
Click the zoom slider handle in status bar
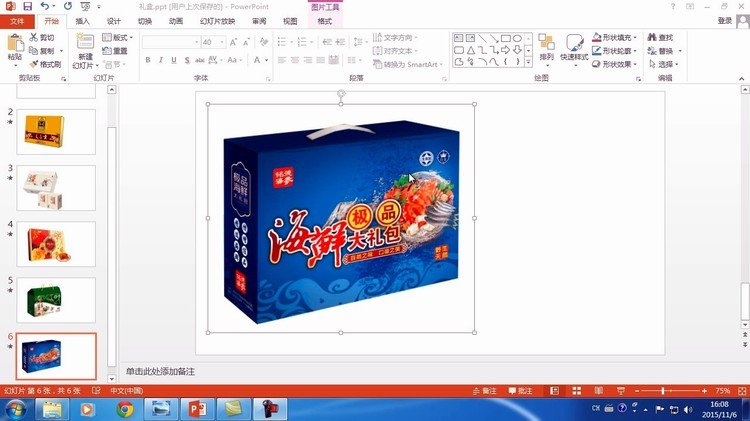coord(663,391)
